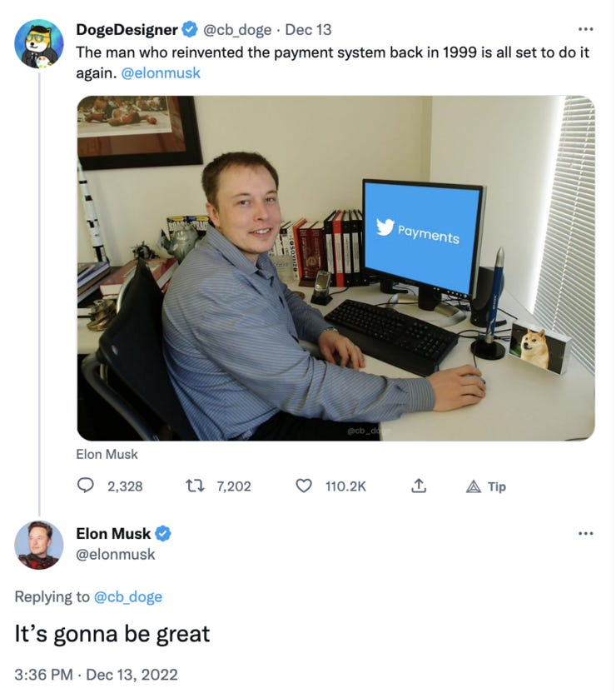Click DogeDesigner's blue verified badge

(x=190, y=30)
